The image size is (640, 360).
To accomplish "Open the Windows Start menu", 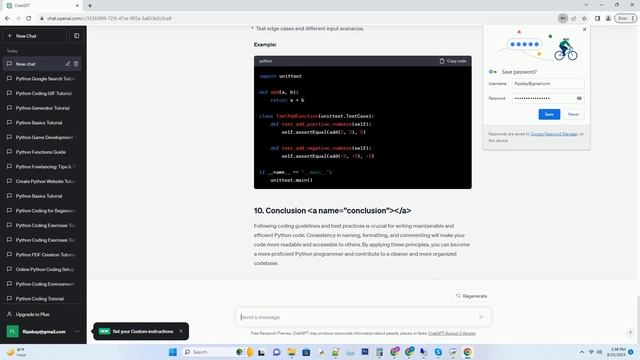I will pyautogui.click(x=173, y=352).
